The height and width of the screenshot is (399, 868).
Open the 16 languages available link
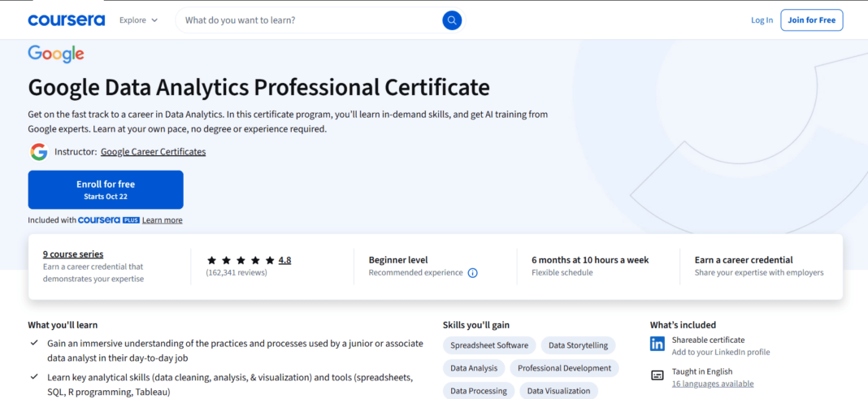713,384
